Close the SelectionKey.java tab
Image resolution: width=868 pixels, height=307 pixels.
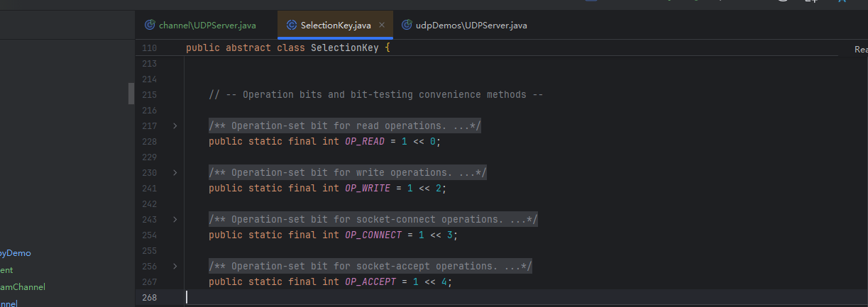point(382,25)
